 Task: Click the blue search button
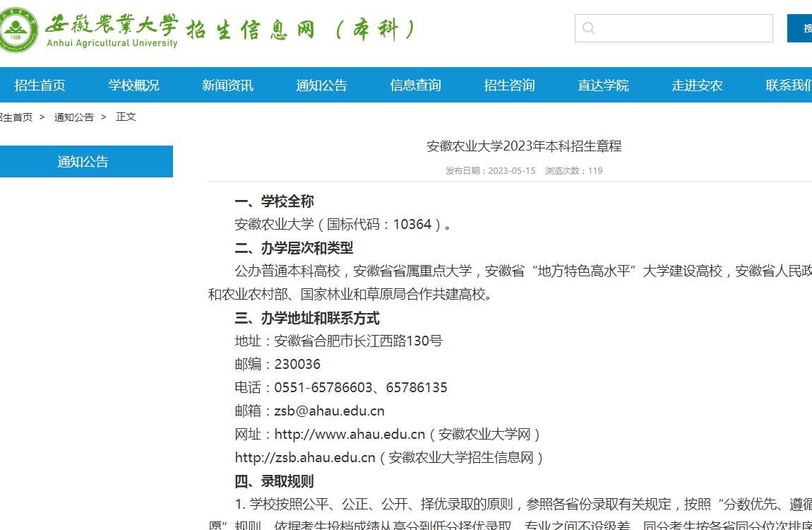click(799, 28)
